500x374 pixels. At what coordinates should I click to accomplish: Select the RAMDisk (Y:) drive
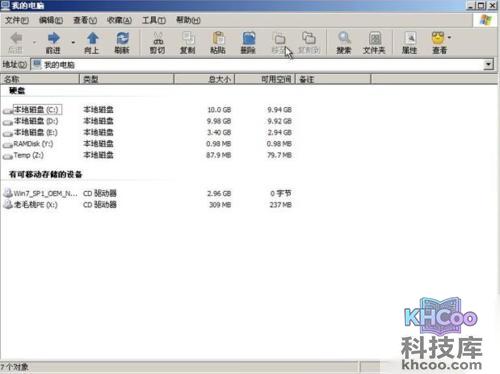[x=33, y=144]
